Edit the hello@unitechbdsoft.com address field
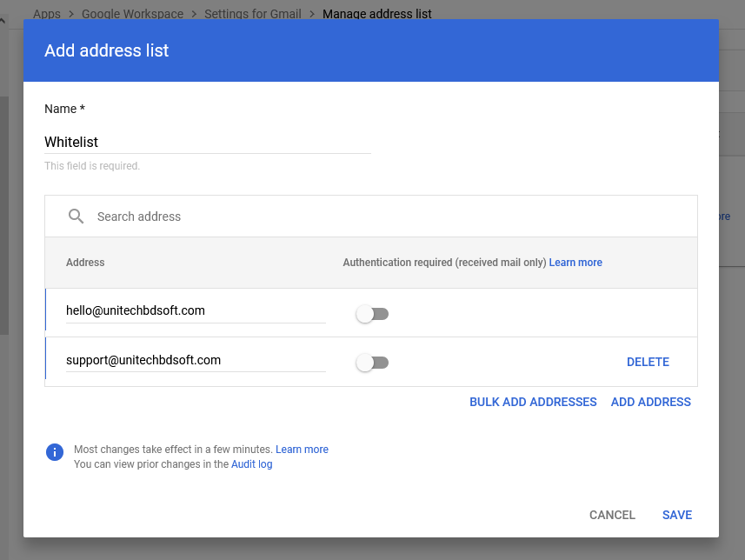Image resolution: width=745 pixels, height=560 pixels. 196,310
